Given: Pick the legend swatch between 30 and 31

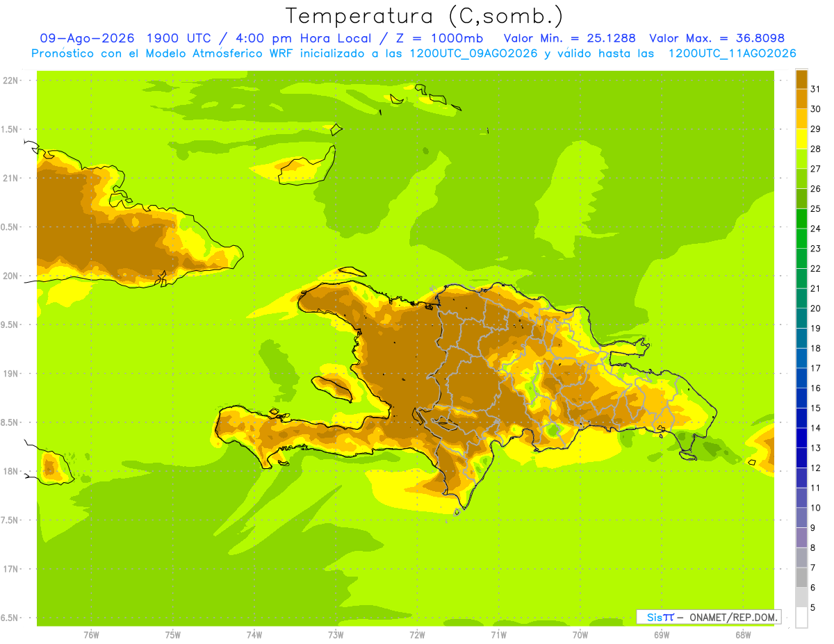Looking at the screenshot, I should pos(801,99).
